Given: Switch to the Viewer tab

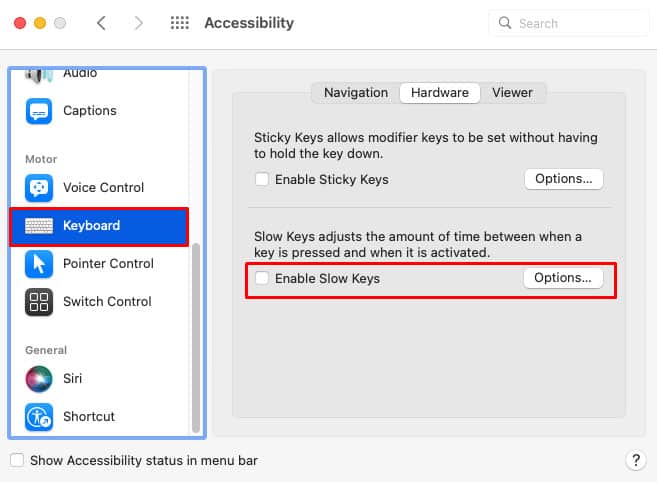Looking at the screenshot, I should (x=512, y=93).
